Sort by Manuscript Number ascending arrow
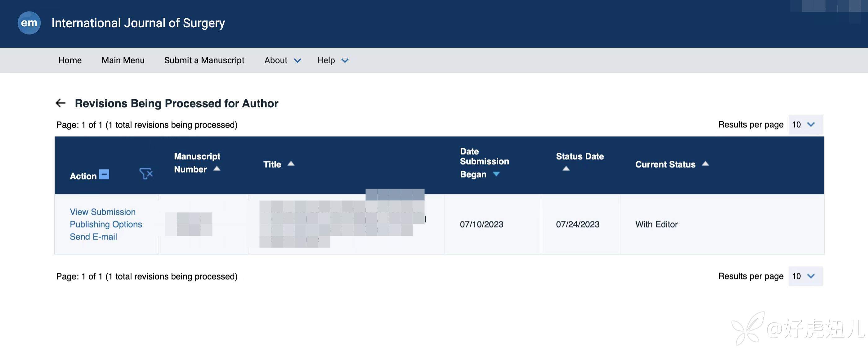 (x=217, y=169)
